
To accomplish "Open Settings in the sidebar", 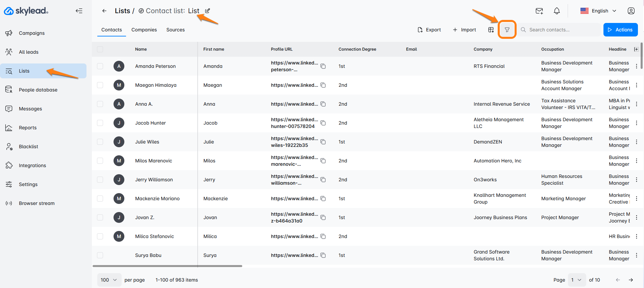I will point(43,184).
